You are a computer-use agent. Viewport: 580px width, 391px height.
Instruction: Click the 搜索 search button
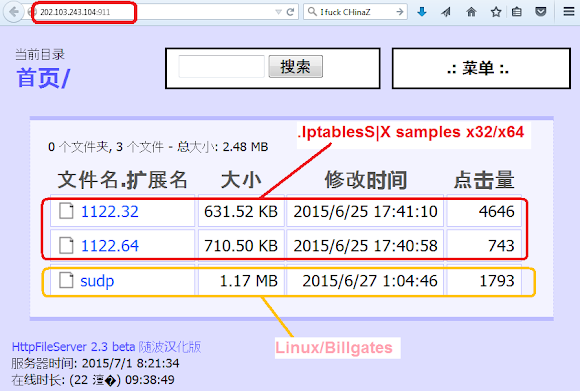coord(296,67)
